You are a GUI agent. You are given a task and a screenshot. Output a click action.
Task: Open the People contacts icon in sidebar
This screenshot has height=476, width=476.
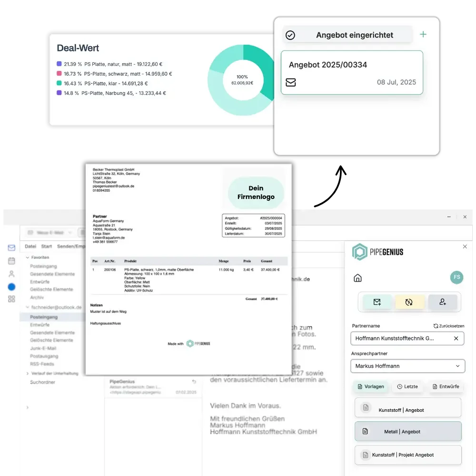(11, 274)
